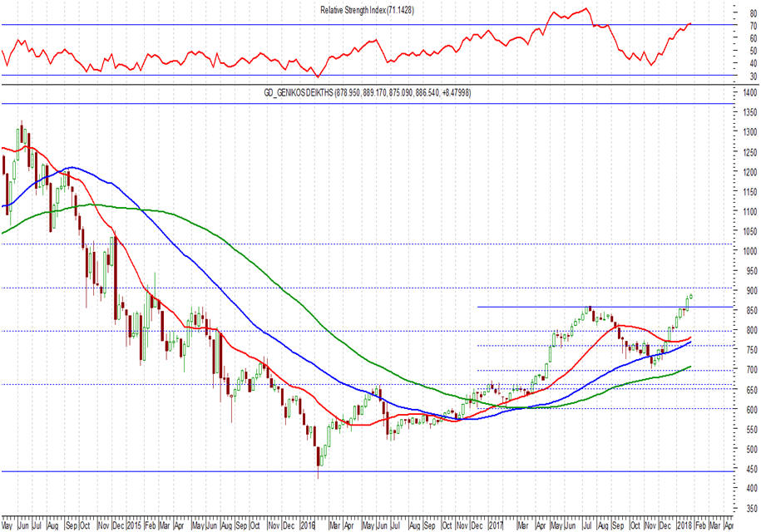Click the 650 price axis label

click(x=752, y=390)
